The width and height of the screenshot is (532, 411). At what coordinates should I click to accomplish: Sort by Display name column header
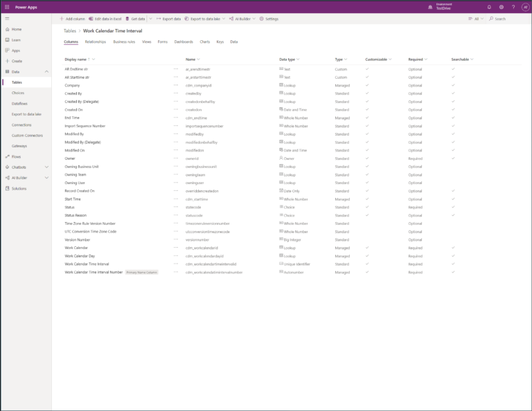pos(76,60)
